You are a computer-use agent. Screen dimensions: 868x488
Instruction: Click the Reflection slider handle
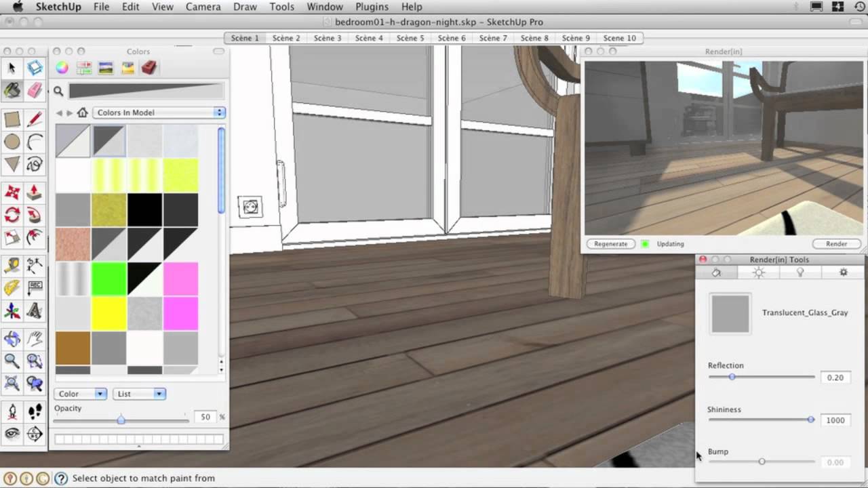[x=732, y=376]
